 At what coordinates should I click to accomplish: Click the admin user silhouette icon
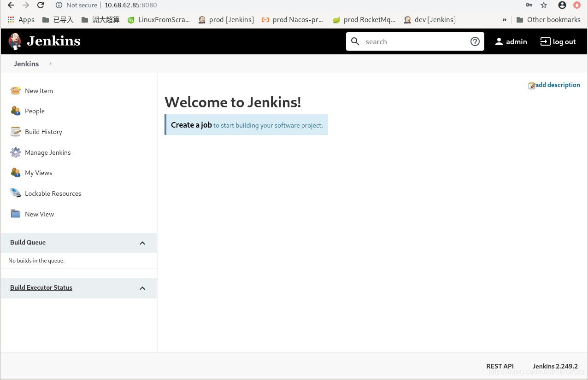[499, 41]
